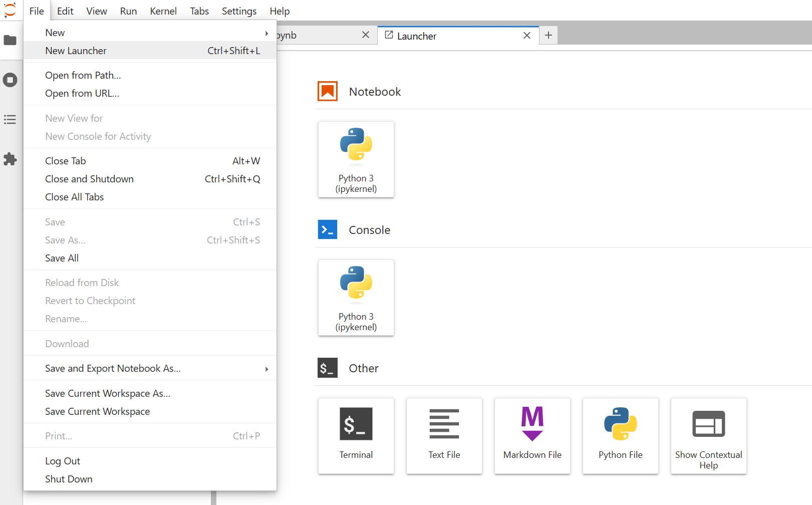Add a new tab with plus button
This screenshot has width=812, height=505.
pyautogui.click(x=549, y=35)
